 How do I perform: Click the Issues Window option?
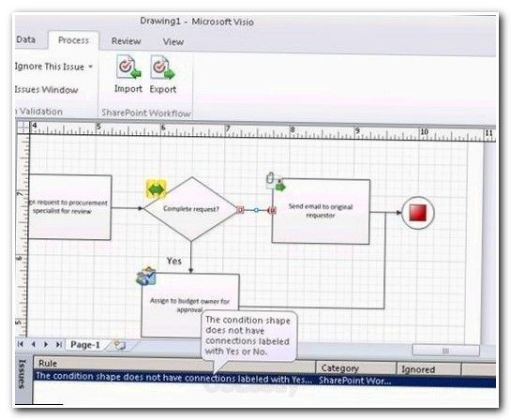pyautogui.click(x=46, y=90)
